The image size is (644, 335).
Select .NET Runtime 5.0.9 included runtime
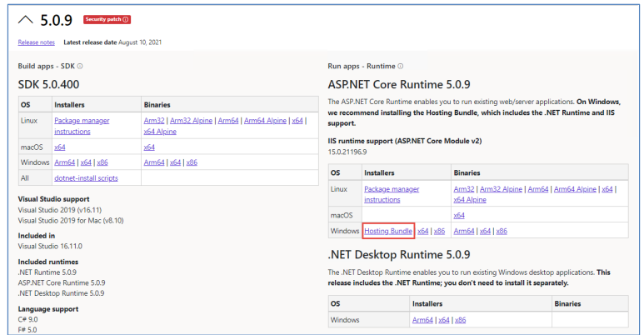coord(47,272)
